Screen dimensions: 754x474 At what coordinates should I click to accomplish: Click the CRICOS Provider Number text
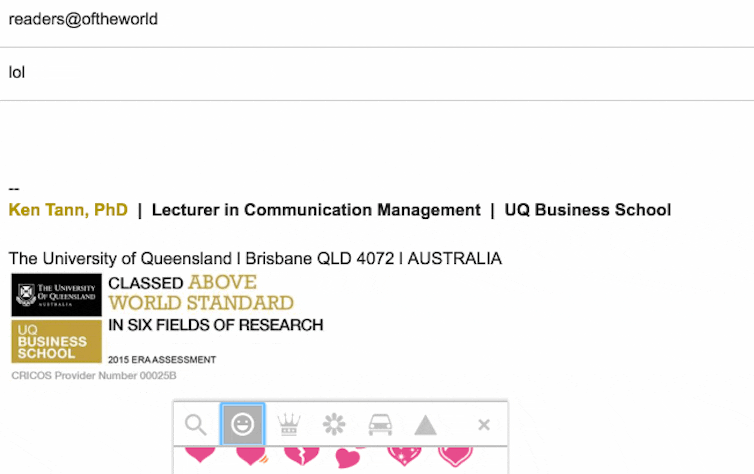94,375
